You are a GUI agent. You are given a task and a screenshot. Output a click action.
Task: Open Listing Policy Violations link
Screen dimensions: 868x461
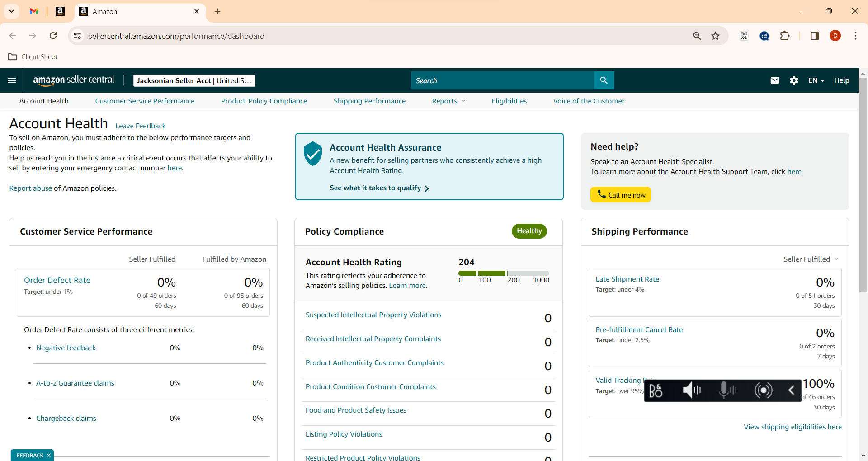[344, 434]
